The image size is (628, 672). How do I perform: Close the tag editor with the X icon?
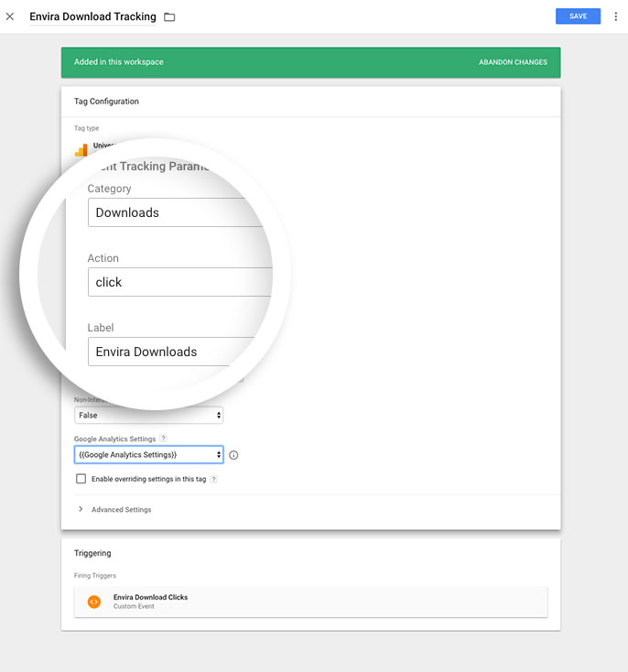(10, 16)
